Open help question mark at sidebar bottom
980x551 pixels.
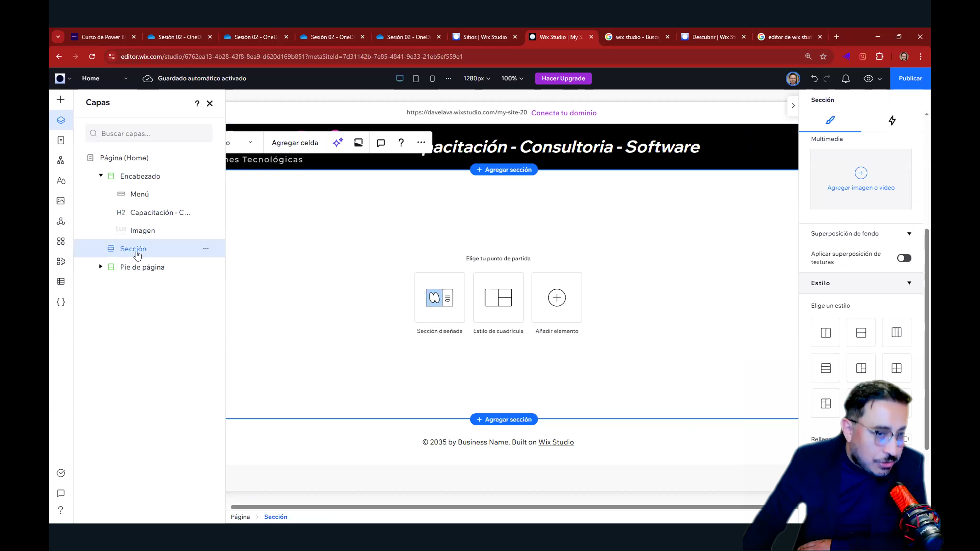[61, 510]
